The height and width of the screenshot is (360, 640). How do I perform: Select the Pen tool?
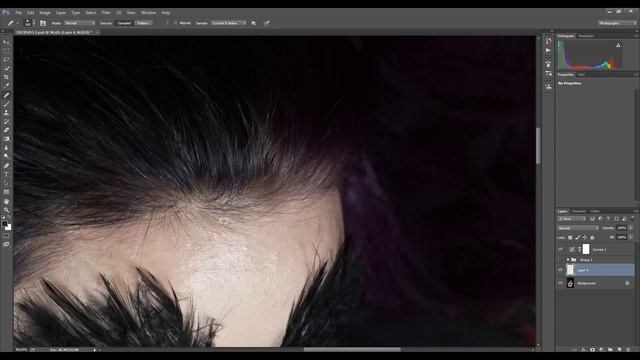[6, 166]
